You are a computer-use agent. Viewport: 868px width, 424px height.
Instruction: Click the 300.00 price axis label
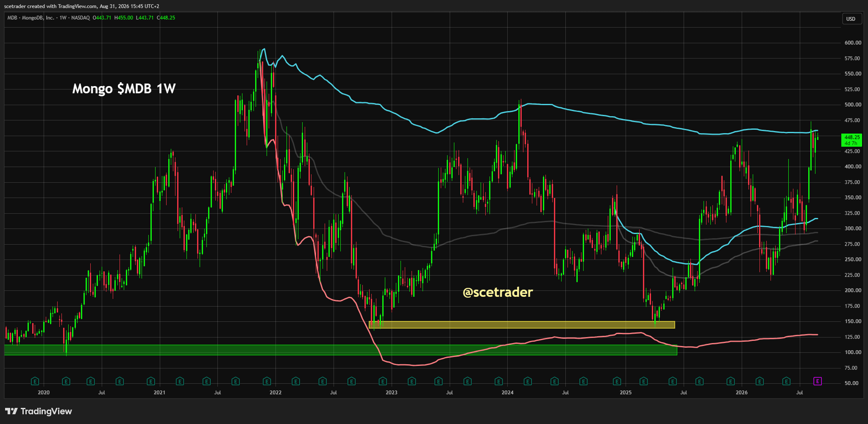(853, 229)
